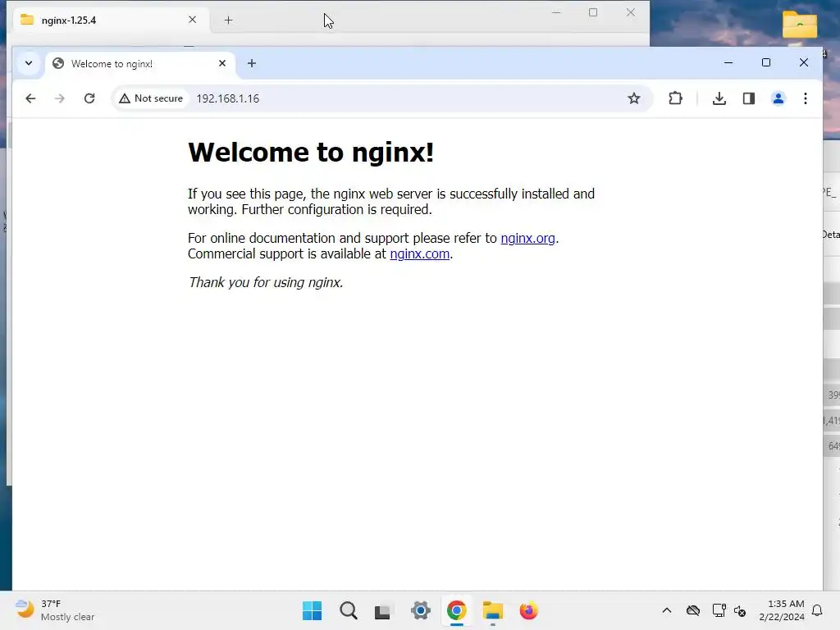Select the Welcome to nginx! tab
This screenshot has width=840, height=630.
[140, 64]
